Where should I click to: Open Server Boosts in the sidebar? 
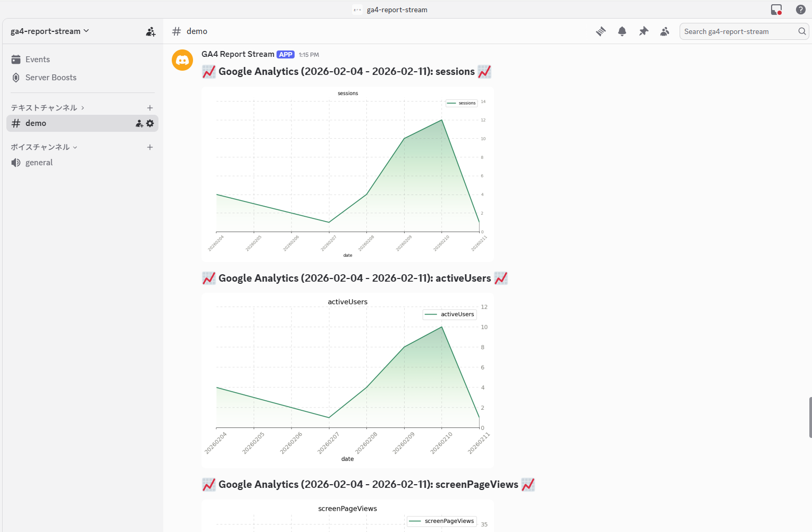(82, 78)
